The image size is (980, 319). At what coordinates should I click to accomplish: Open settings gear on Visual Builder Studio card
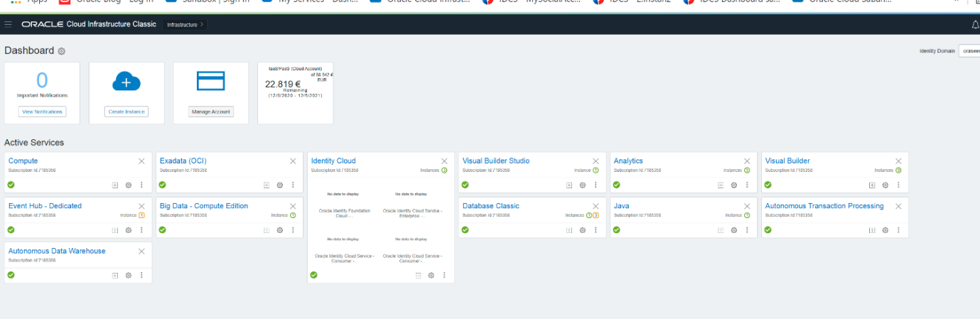coord(583,185)
